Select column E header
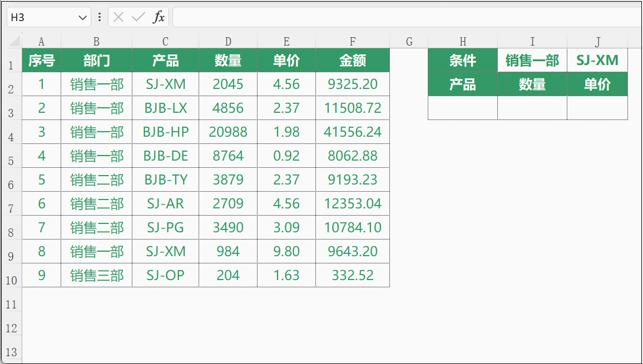This screenshot has width=643, height=364. (286, 41)
